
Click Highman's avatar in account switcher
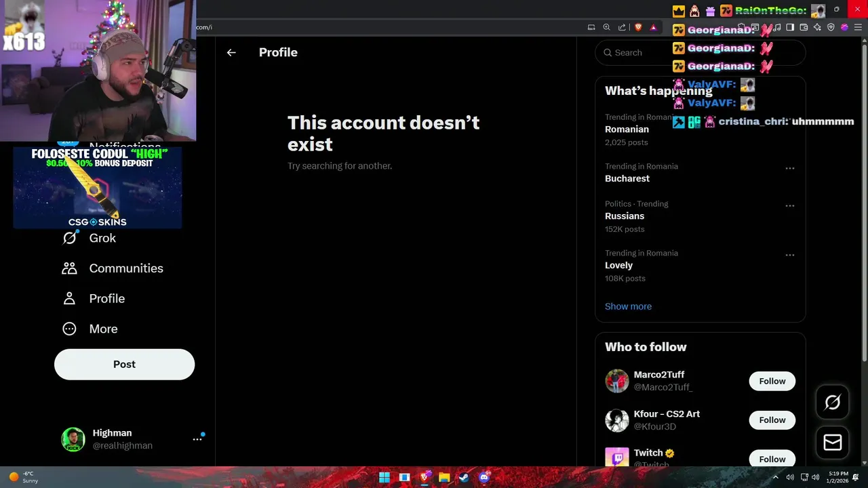coord(73,439)
